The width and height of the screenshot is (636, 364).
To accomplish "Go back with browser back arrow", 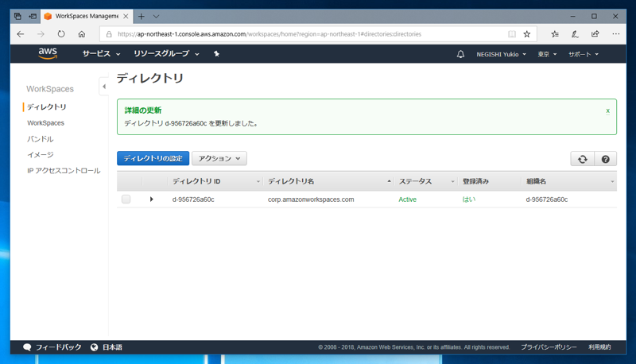I will click(21, 34).
